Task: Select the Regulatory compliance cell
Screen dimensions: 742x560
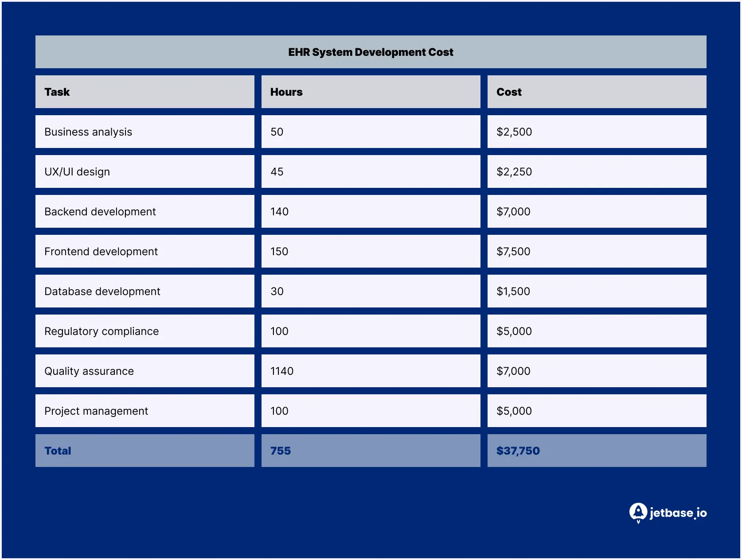Action: point(102,331)
